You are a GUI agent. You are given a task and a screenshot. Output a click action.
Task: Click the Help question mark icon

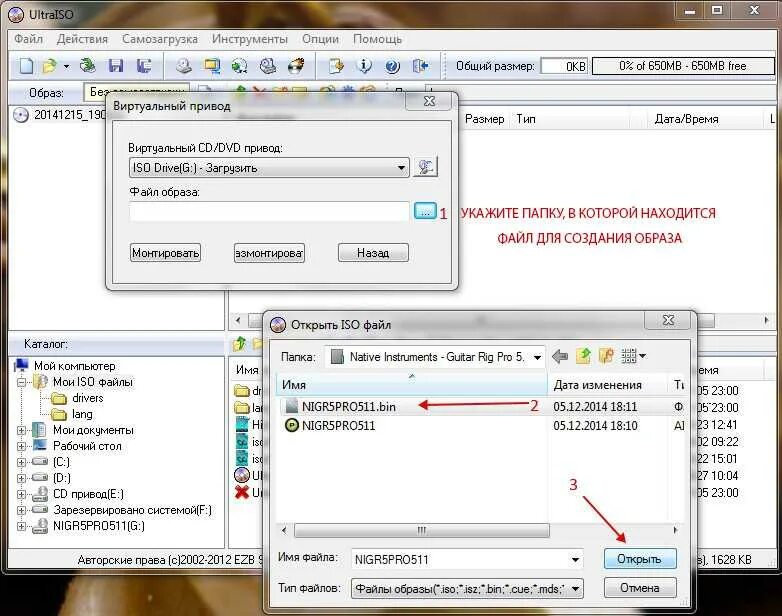[x=392, y=66]
